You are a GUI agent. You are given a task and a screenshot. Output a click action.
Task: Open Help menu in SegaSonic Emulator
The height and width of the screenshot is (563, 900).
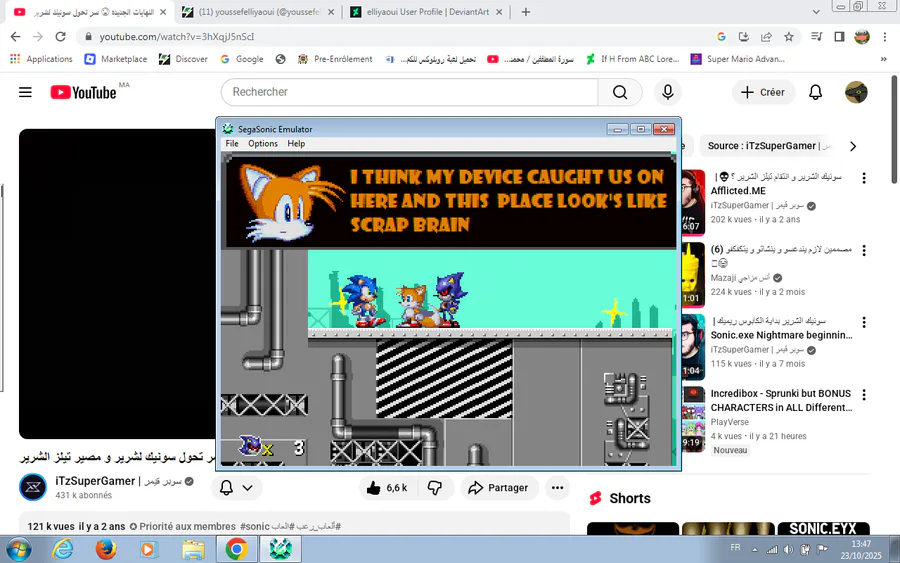pos(296,143)
